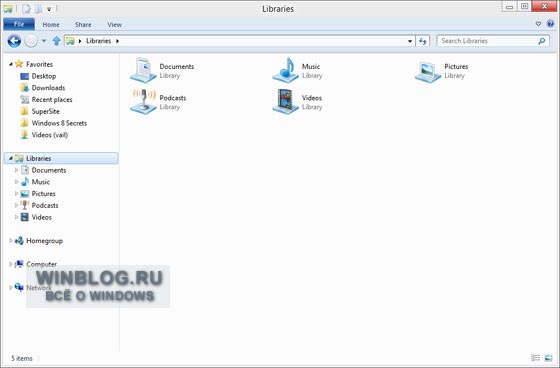Switch to Details view in the status bar

pyautogui.click(x=535, y=358)
